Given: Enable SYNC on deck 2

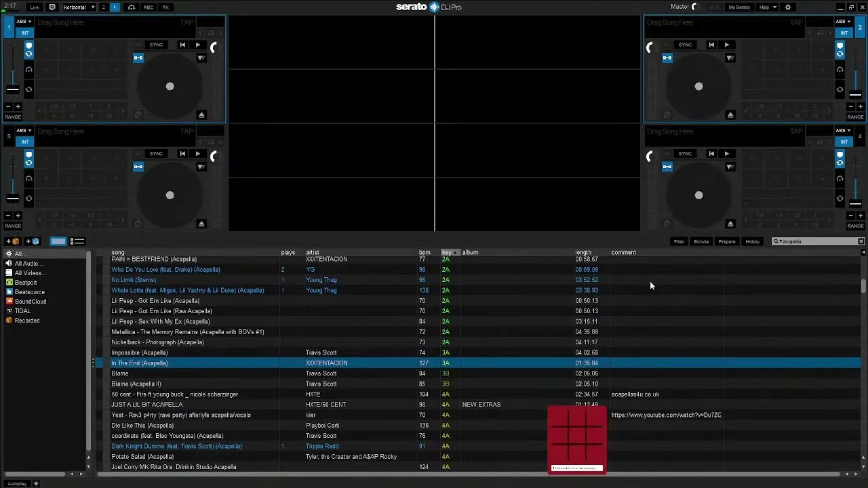Looking at the screenshot, I should [685, 45].
